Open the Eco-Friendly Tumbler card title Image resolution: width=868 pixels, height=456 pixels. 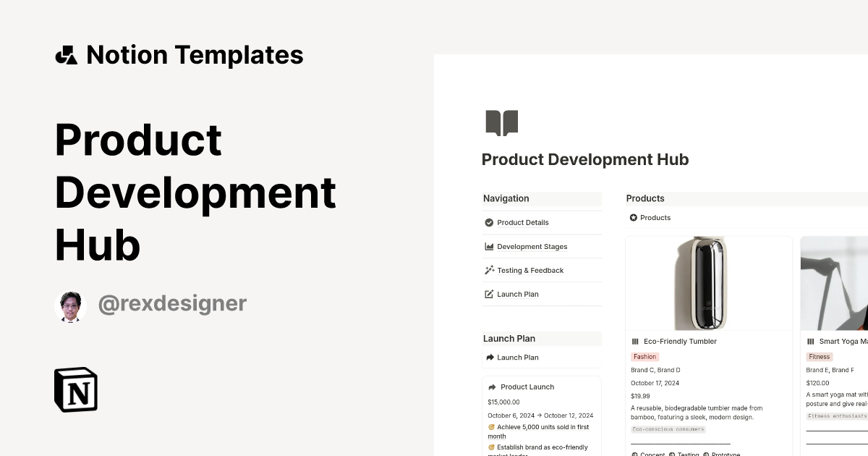[x=680, y=341]
